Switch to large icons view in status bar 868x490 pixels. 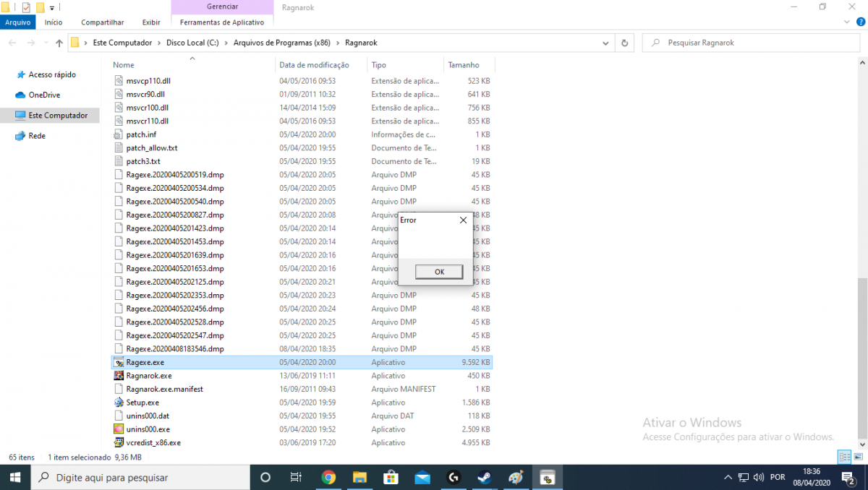[x=857, y=457]
